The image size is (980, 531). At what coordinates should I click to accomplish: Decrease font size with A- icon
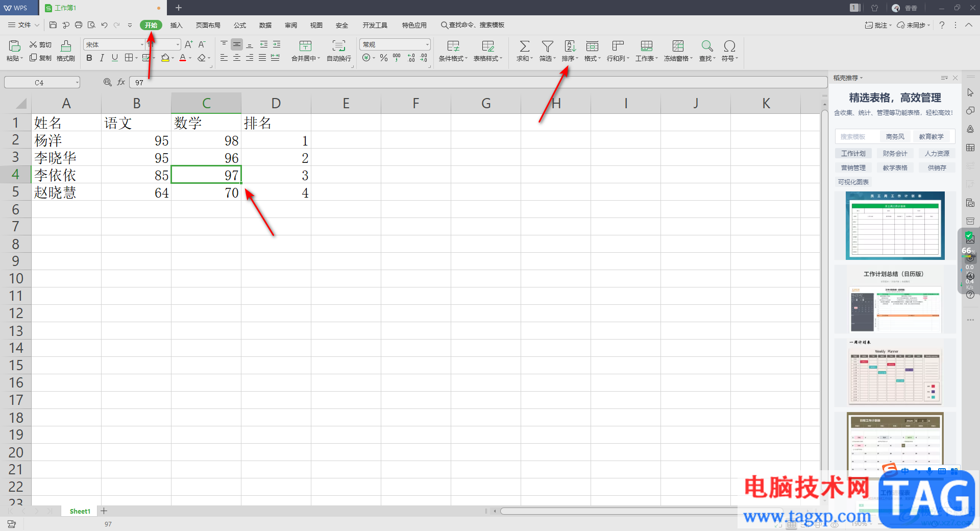point(202,45)
